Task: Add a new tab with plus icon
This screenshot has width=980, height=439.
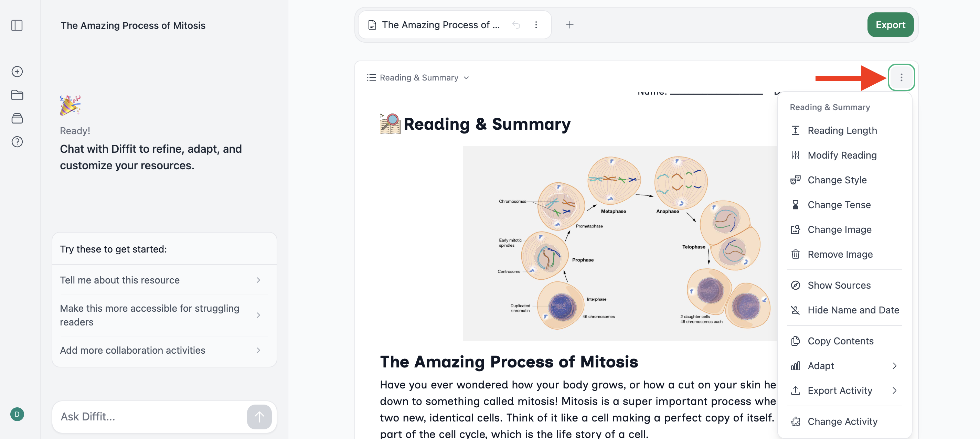Action: click(x=569, y=25)
